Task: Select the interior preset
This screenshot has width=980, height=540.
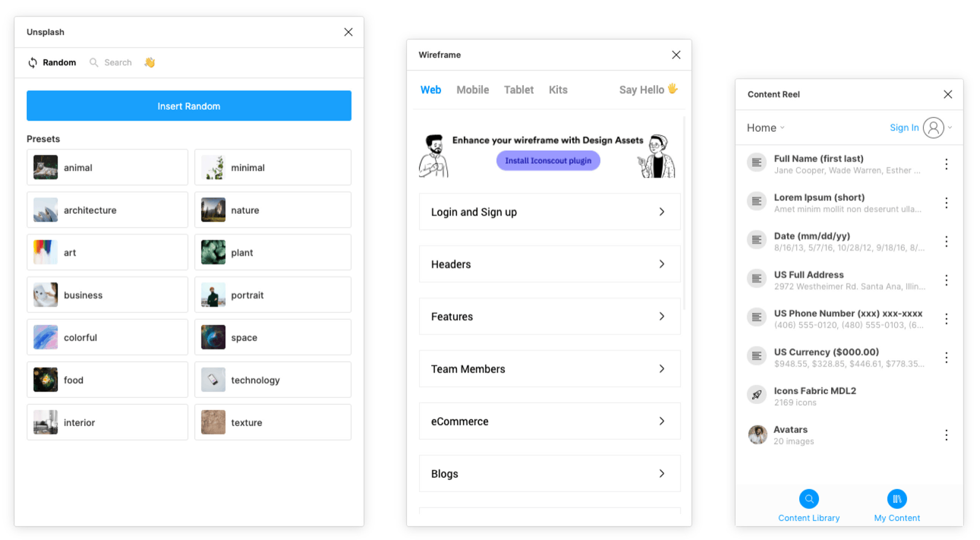Action: pyautogui.click(x=107, y=422)
